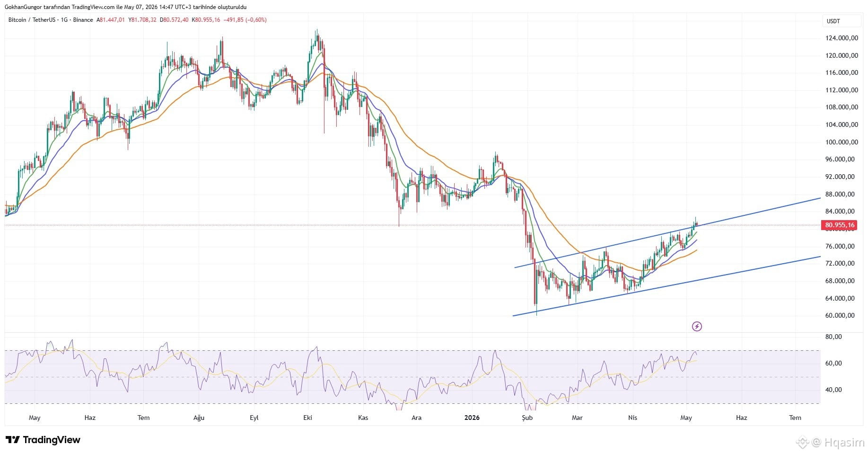
Task: Click the 68.000,00 price axis label
Action: pyautogui.click(x=840, y=281)
